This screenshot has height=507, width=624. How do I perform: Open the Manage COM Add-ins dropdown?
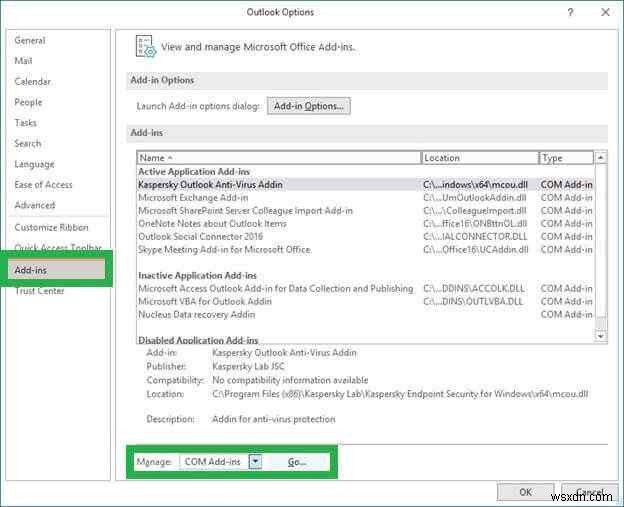click(x=255, y=462)
